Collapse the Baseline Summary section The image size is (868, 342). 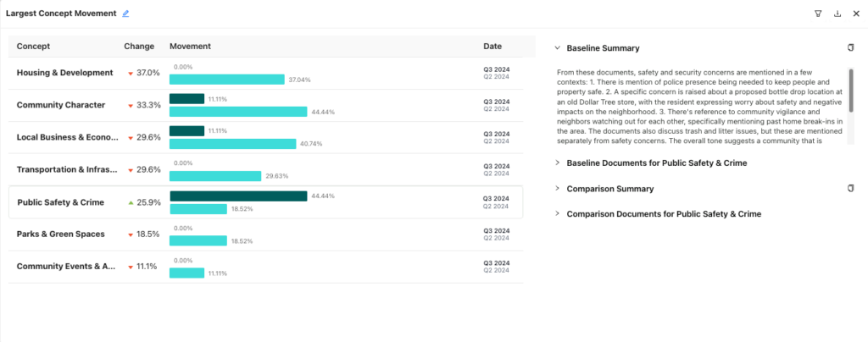(557, 48)
